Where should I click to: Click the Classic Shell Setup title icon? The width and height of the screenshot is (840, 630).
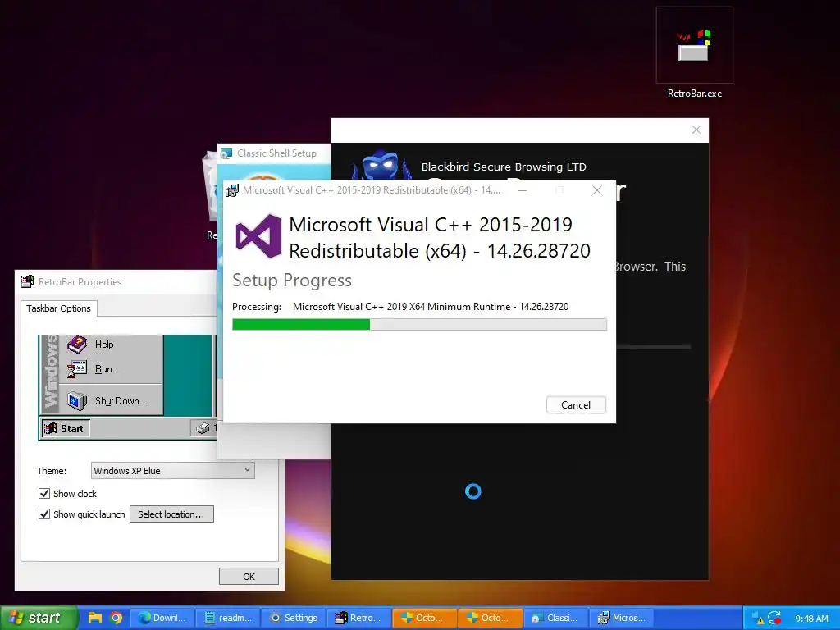point(226,153)
